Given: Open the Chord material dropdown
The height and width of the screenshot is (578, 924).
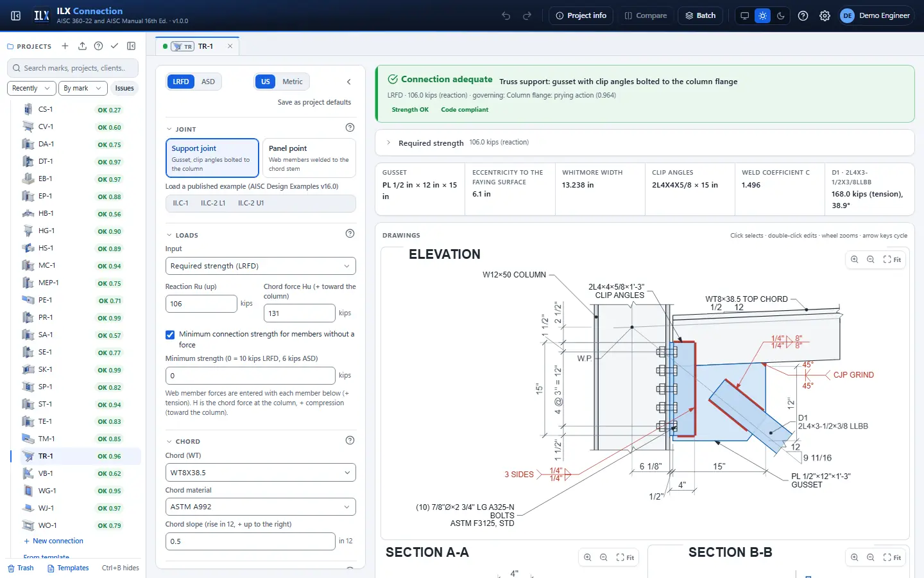Looking at the screenshot, I should click(x=261, y=507).
